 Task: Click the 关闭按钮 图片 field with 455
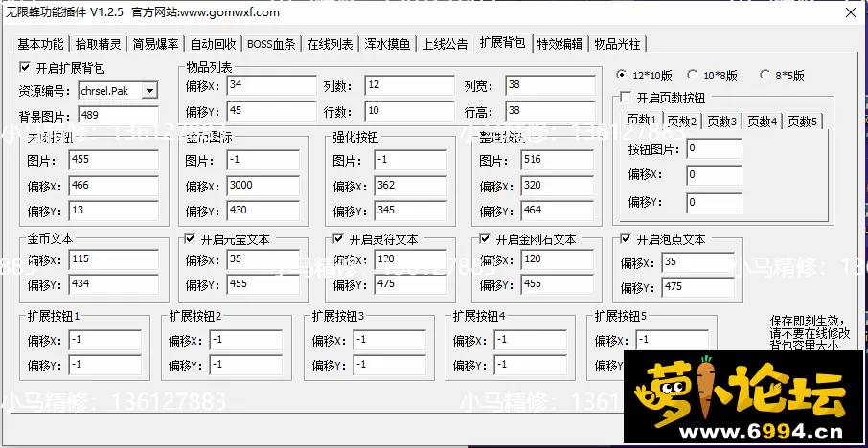114,161
